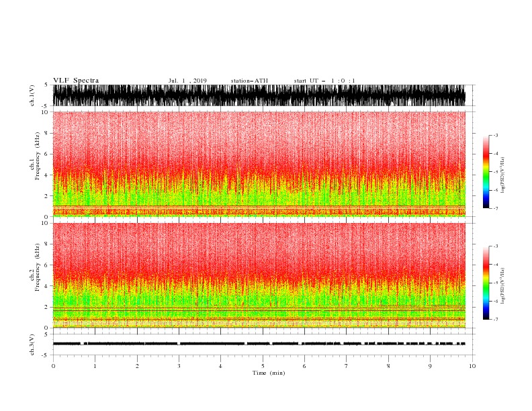Click the ch.2 spectrogram colorbar
The height and width of the screenshot is (411, 532).
(486, 283)
